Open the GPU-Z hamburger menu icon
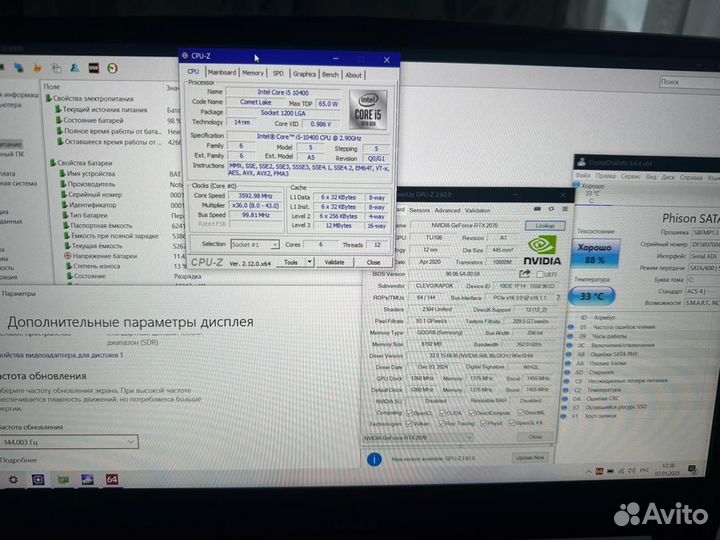This screenshot has width=720, height=540. tap(565, 209)
